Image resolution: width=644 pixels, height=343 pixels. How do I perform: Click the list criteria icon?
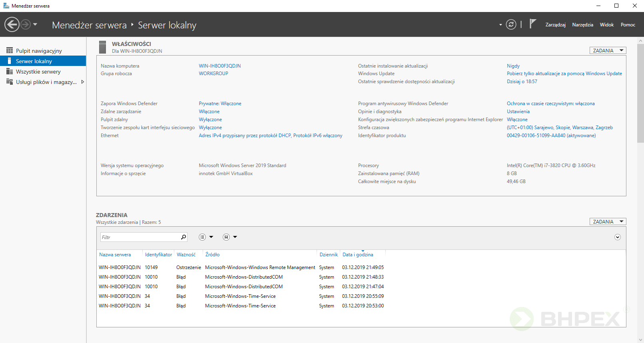[x=202, y=237]
